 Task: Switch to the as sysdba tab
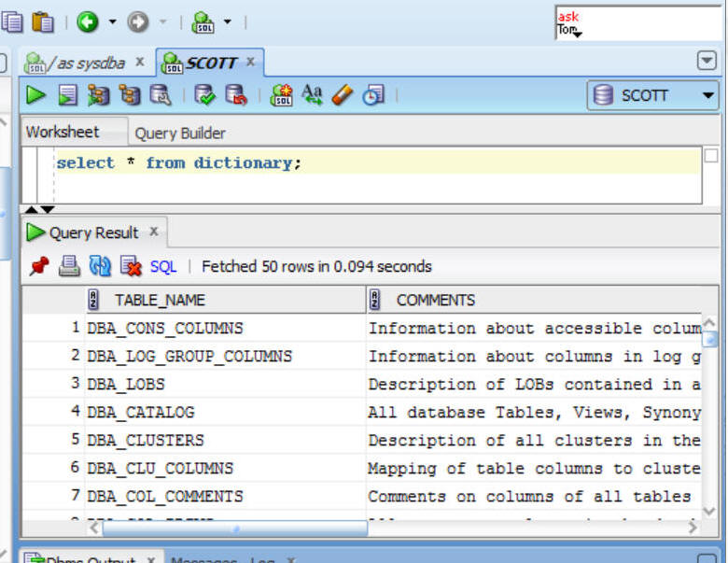90,63
